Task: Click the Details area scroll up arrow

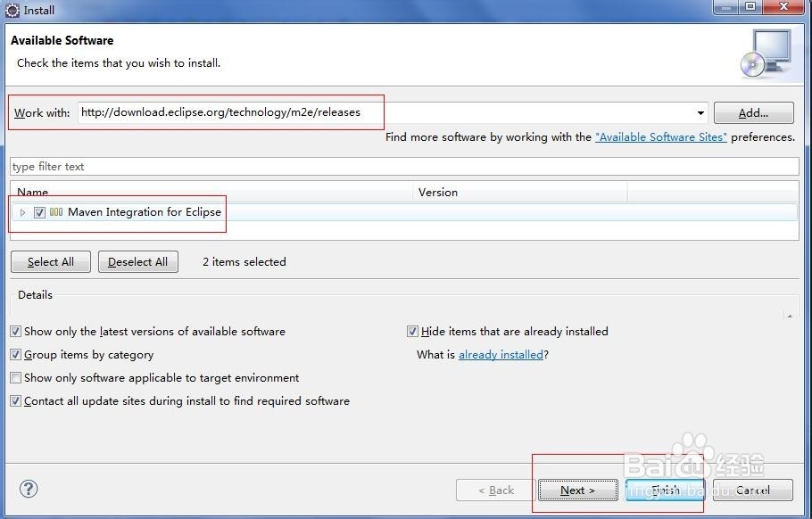Action: click(x=790, y=316)
